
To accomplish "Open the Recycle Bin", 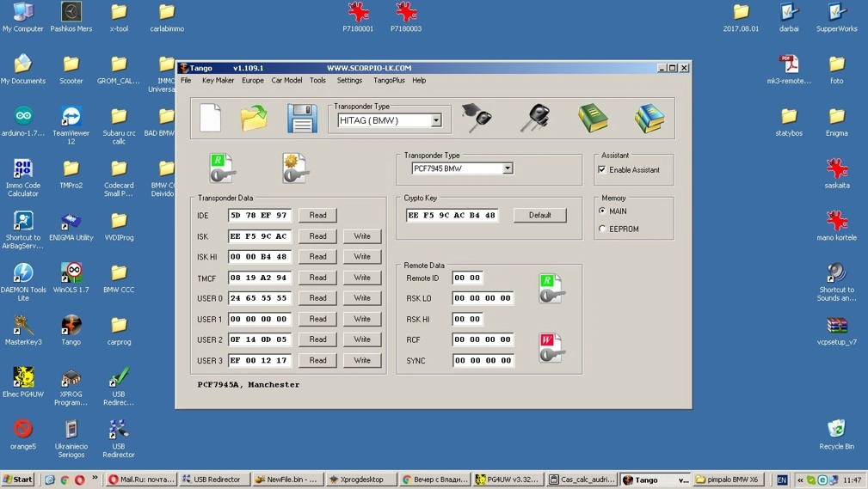I will click(x=836, y=434).
